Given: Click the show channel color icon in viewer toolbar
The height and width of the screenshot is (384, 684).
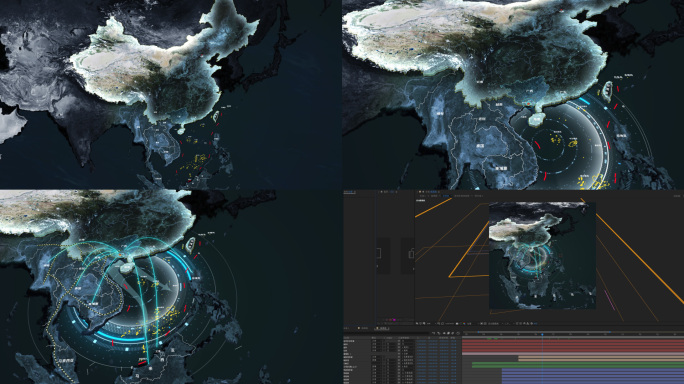Looking at the screenshot, I should (x=464, y=324).
